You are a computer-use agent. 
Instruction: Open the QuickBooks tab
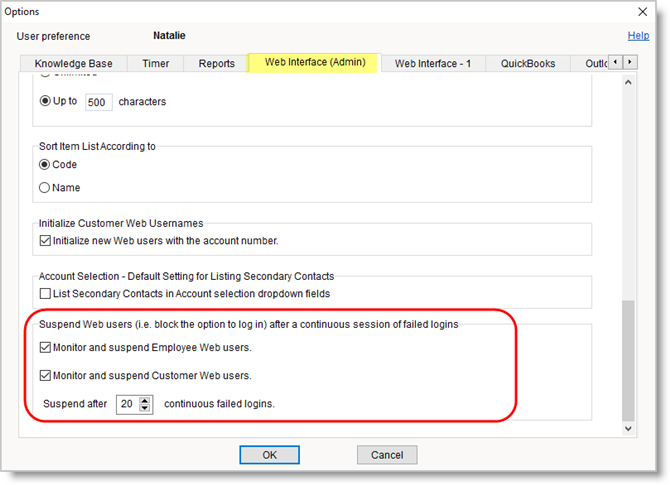tap(528, 63)
